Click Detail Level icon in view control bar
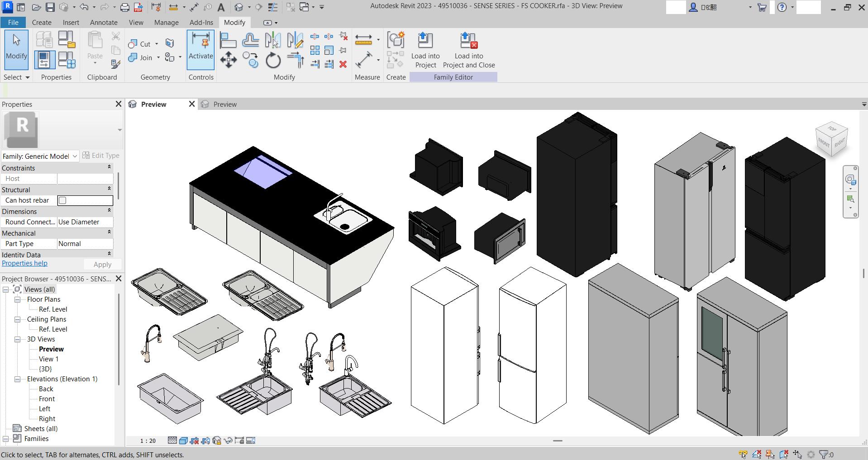Screen dimensions: 868x460 (172, 441)
